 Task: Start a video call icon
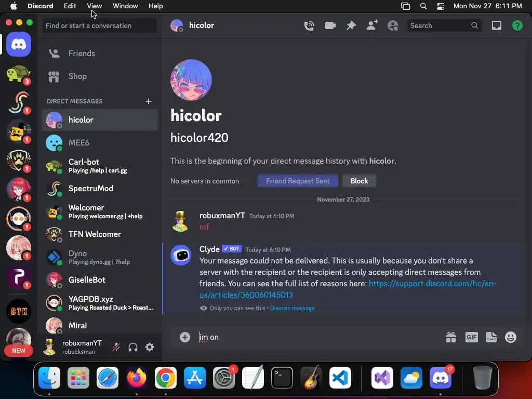(330, 26)
